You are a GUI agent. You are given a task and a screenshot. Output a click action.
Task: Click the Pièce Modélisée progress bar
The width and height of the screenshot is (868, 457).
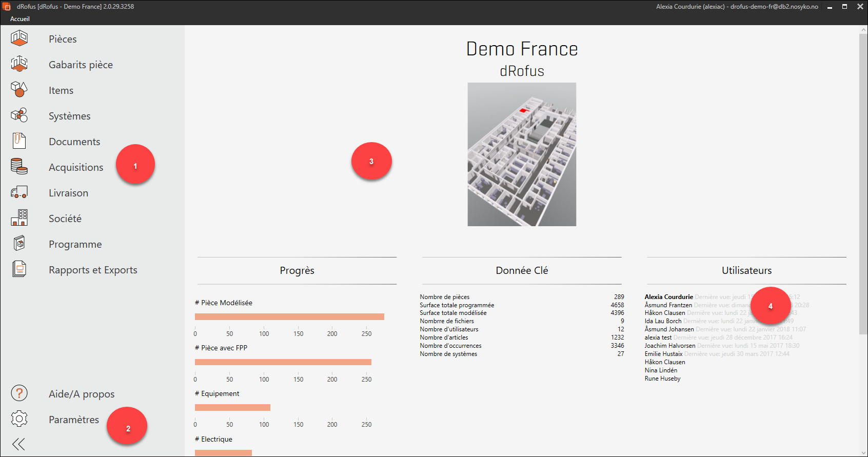coord(289,316)
